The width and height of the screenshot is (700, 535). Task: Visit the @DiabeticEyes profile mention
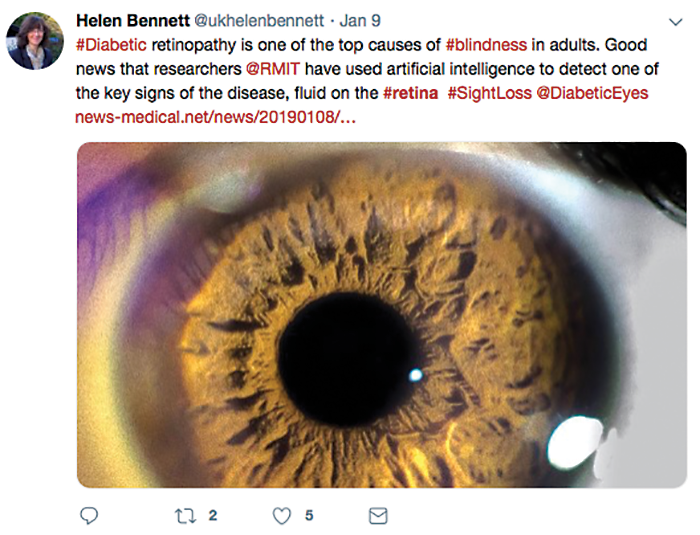pyautogui.click(x=592, y=93)
